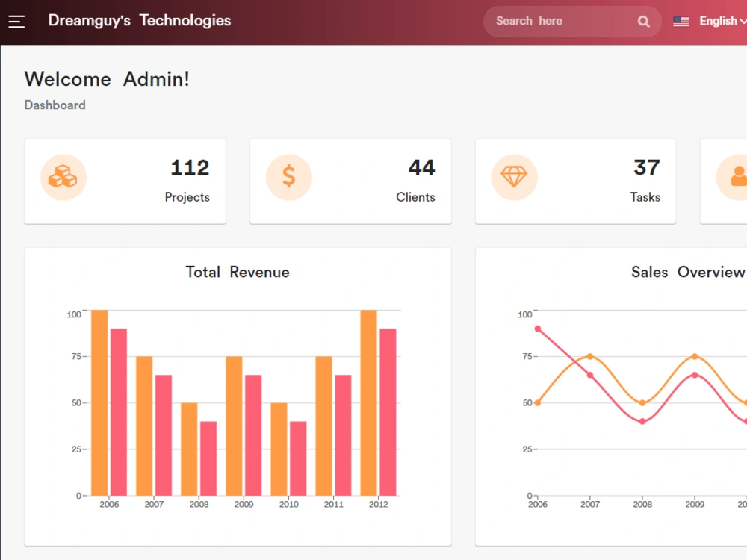Image resolution: width=747 pixels, height=560 pixels.
Task: Click the Dreamguy's Technologies title
Action: tap(140, 20)
